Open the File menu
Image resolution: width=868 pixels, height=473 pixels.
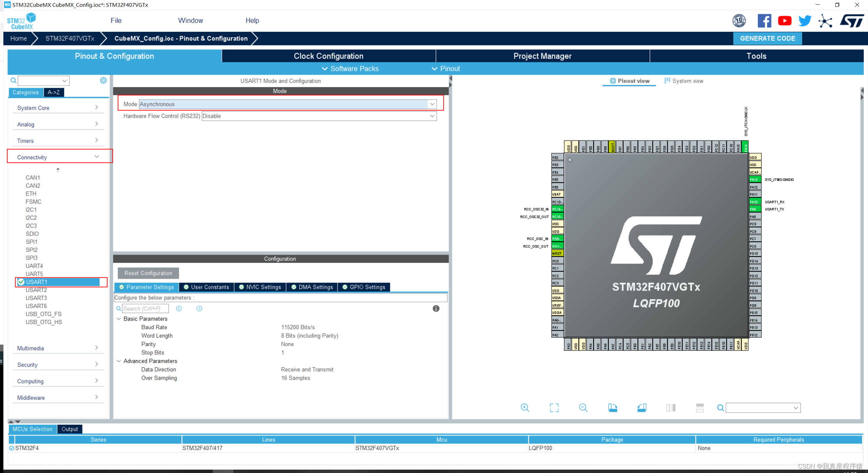(x=116, y=21)
